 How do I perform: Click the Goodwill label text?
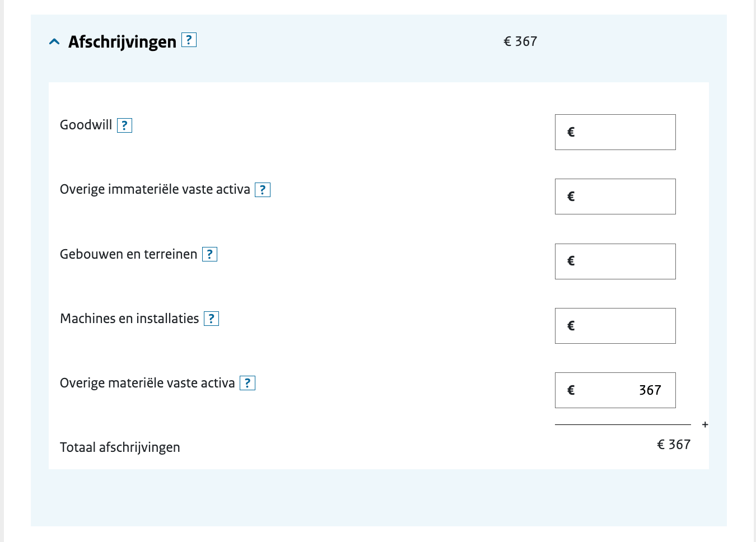[x=86, y=125]
